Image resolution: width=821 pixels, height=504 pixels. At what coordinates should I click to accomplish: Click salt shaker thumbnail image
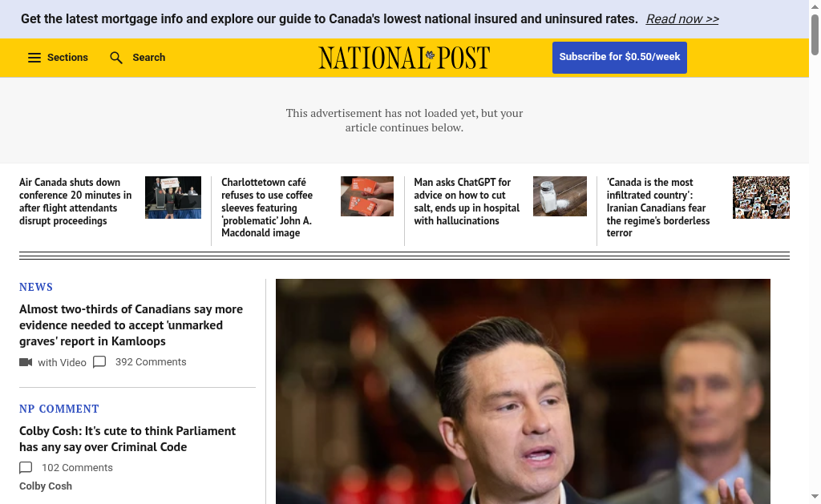coord(560,196)
